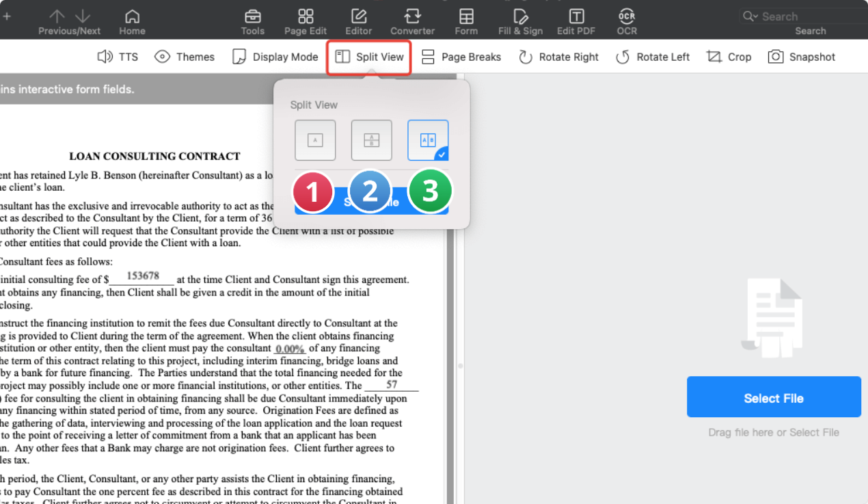Choose the single-pane view option
Viewport: 868px width, 504px height.
[x=315, y=140]
